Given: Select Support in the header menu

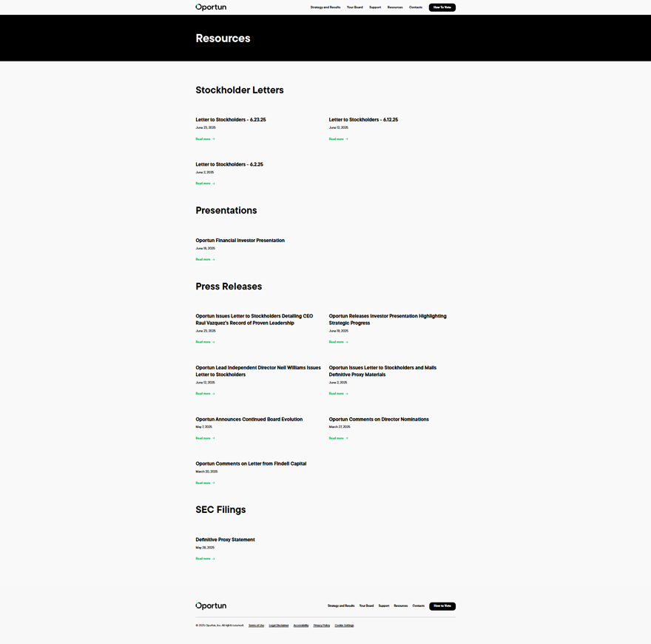Looking at the screenshot, I should tap(375, 7).
